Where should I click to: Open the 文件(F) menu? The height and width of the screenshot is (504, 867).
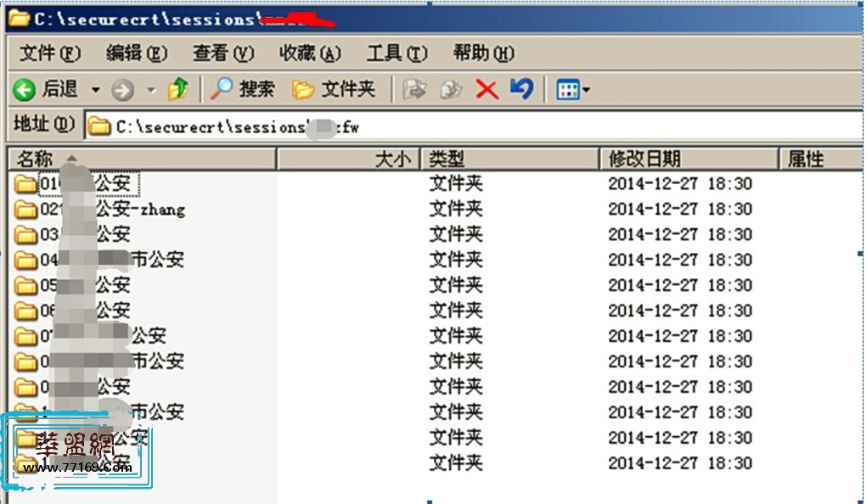50,53
